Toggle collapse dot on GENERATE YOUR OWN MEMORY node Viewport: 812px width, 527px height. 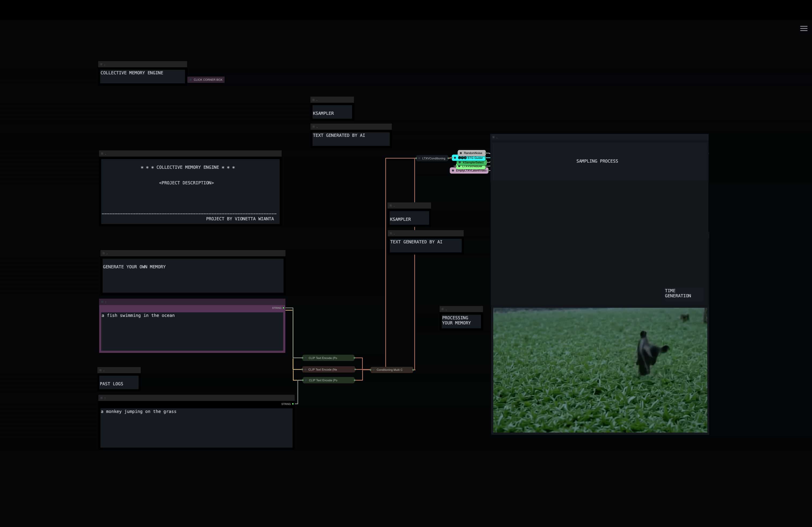(x=103, y=253)
